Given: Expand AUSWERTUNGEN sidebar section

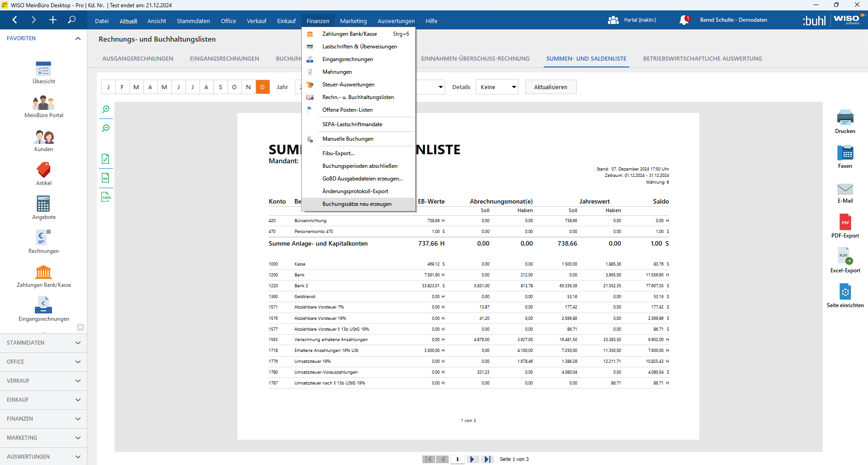Looking at the screenshot, I should (x=43, y=456).
